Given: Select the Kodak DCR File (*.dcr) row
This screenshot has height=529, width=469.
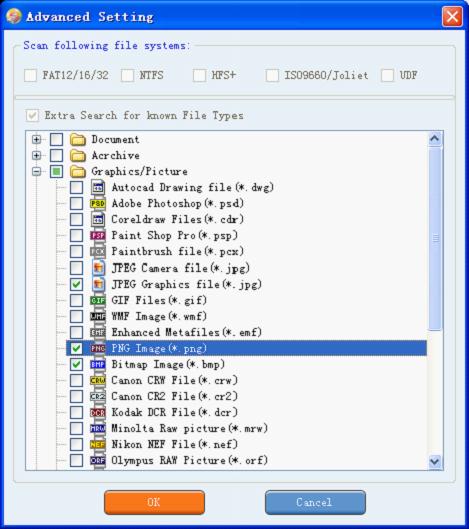Looking at the screenshot, I should (175, 413).
